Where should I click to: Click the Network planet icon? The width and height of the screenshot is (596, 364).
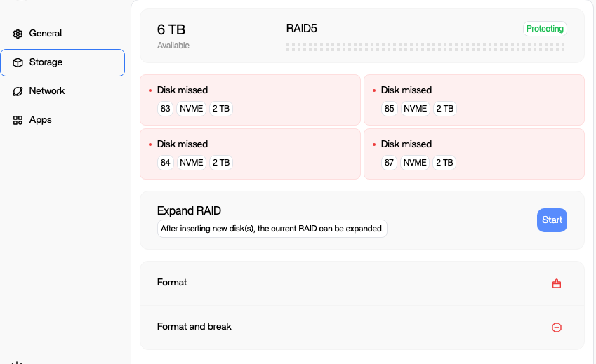click(18, 91)
